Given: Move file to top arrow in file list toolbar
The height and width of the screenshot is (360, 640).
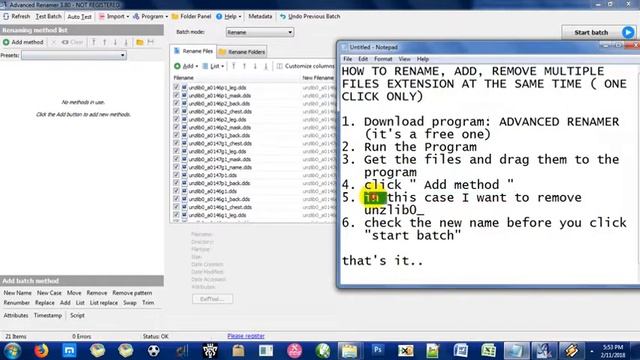Looking at the screenshot, I should 233,66.
